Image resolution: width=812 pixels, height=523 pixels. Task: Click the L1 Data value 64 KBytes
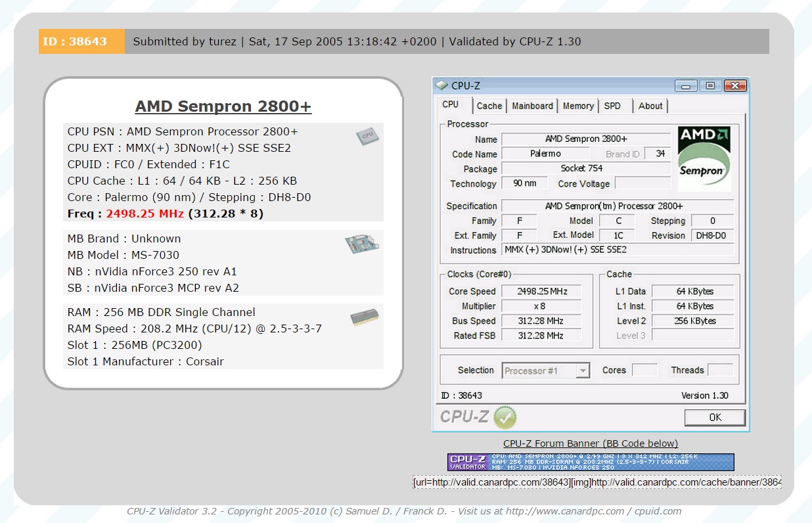[692, 291]
